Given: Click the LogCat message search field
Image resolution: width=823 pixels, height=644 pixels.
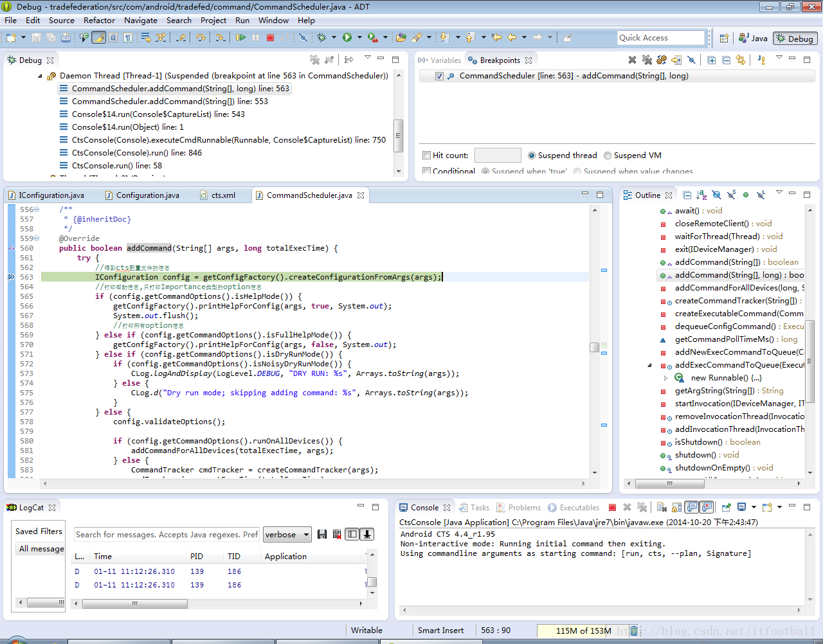Looking at the screenshot, I should click(166, 535).
